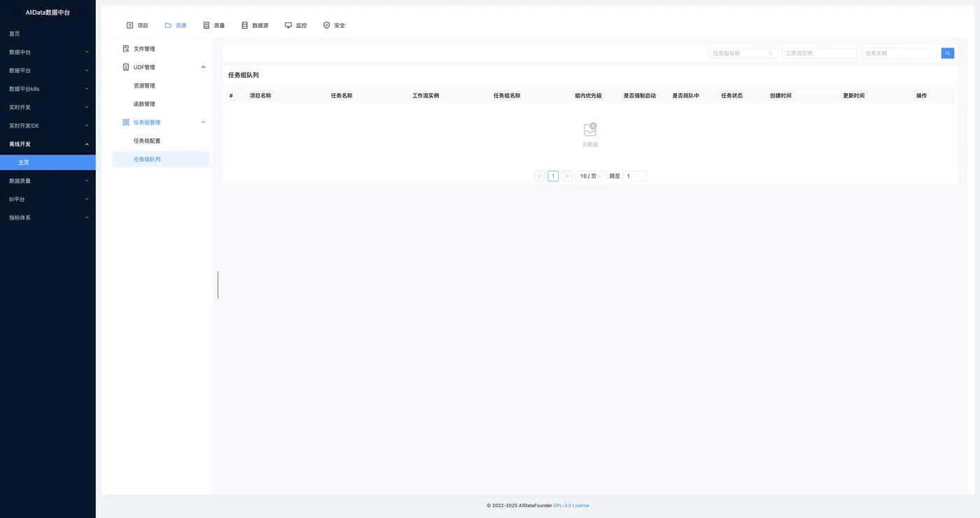The image size is (980, 518).
Task: Select 任务组队列 menu item
Action: [x=161, y=160]
